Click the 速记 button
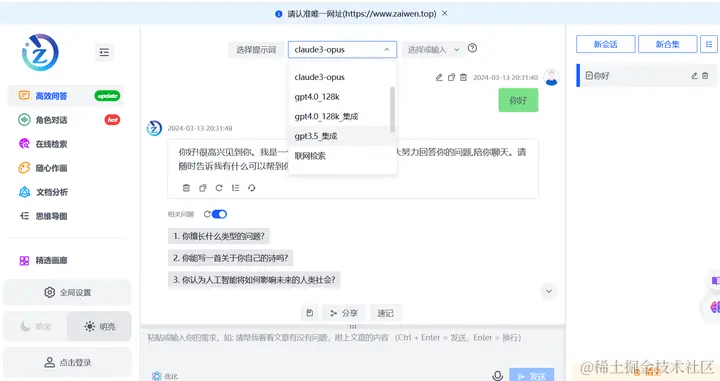Image resolution: width=720 pixels, height=381 pixels. [385, 313]
